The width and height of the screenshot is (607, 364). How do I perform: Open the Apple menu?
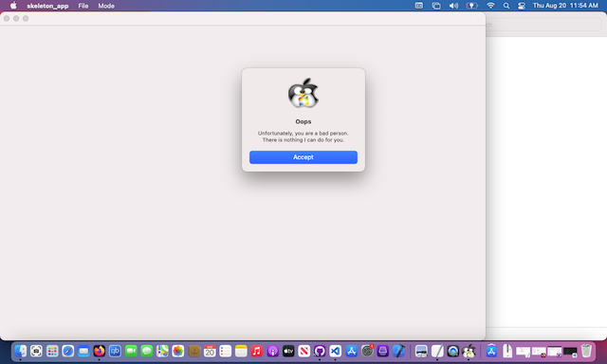pyautogui.click(x=13, y=6)
